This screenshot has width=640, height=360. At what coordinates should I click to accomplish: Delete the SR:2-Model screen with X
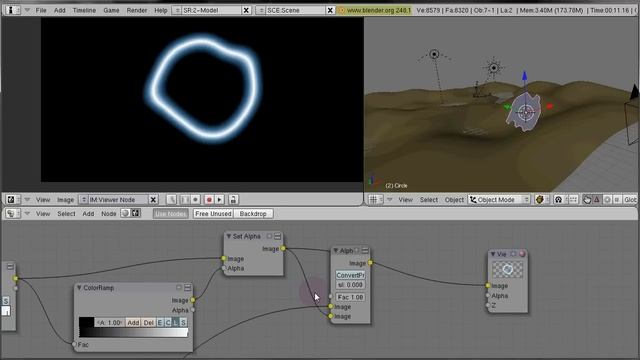pos(246,10)
